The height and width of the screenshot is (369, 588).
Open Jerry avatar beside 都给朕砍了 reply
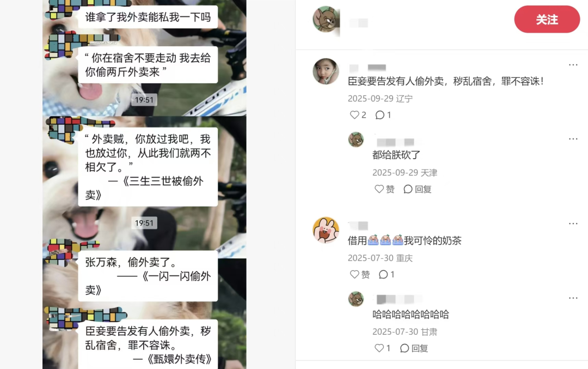tap(356, 140)
